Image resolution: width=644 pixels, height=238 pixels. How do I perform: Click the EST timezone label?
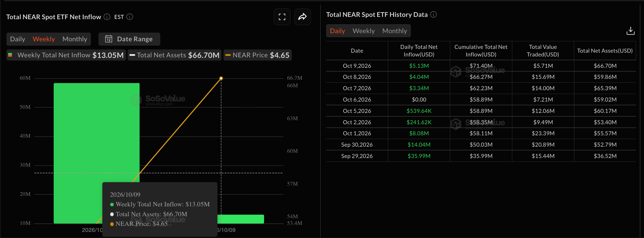point(119,17)
